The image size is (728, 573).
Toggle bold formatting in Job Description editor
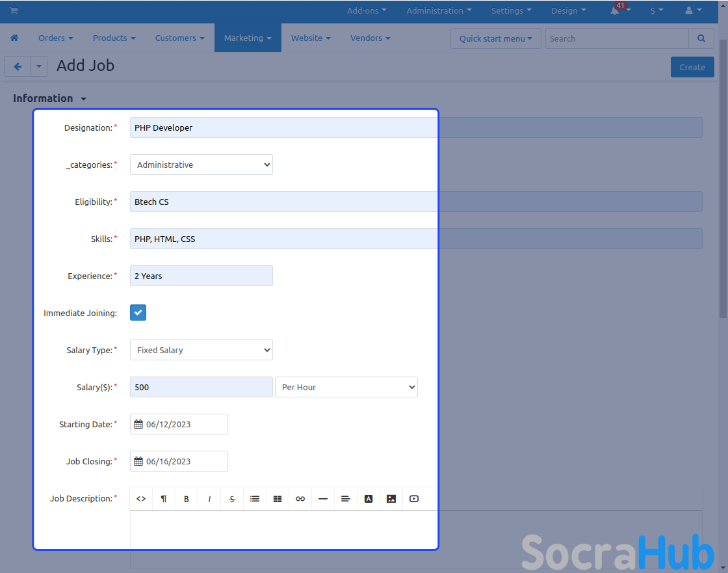(x=187, y=499)
